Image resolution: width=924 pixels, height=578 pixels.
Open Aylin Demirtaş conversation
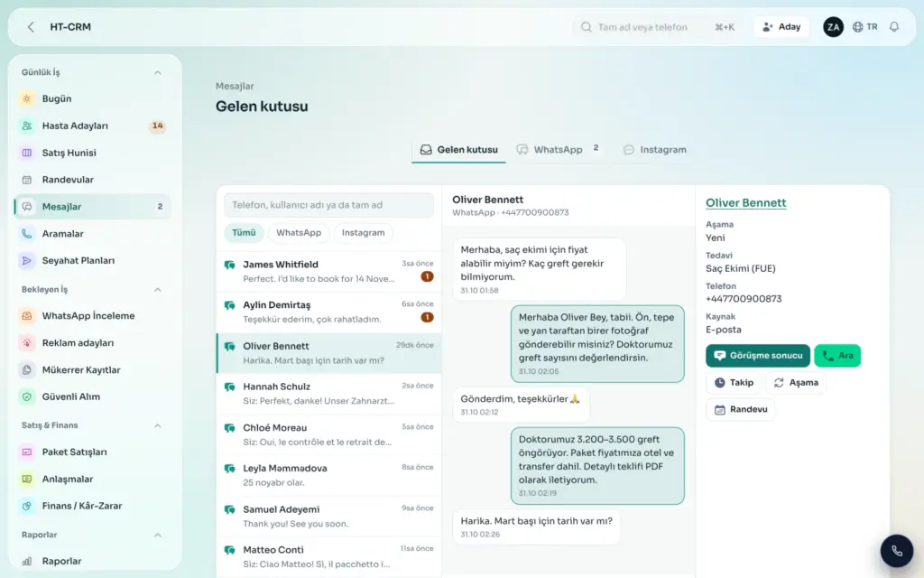point(328,312)
